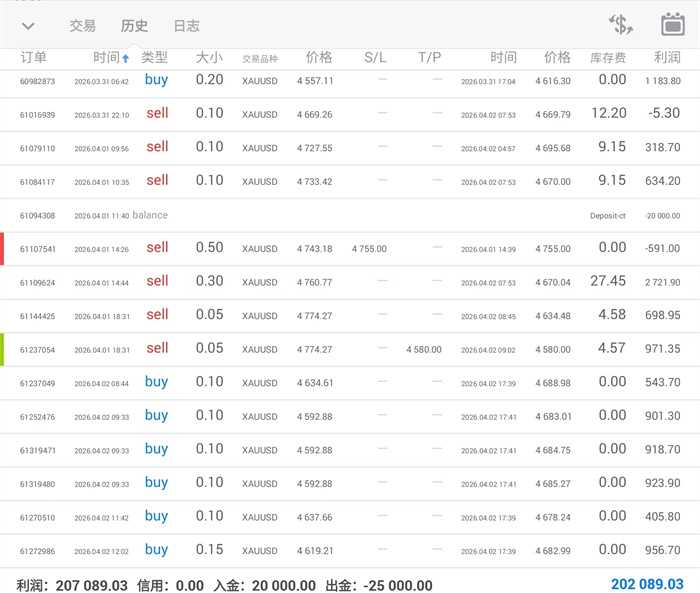Click the blue total 202 089.03 balance

(647, 585)
